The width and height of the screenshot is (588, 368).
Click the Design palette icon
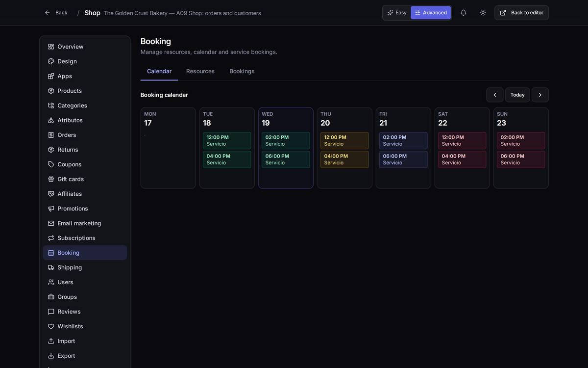(x=51, y=61)
